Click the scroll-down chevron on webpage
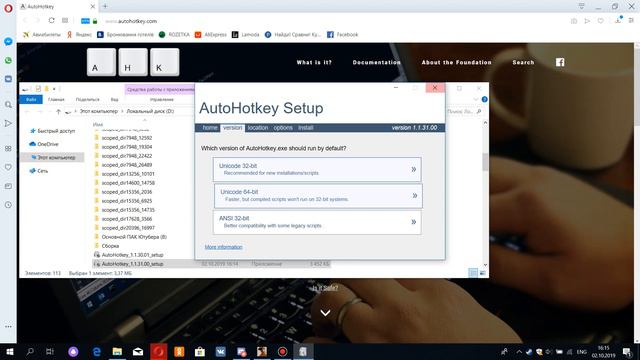Screen dimensions: 640x360 point(325,313)
